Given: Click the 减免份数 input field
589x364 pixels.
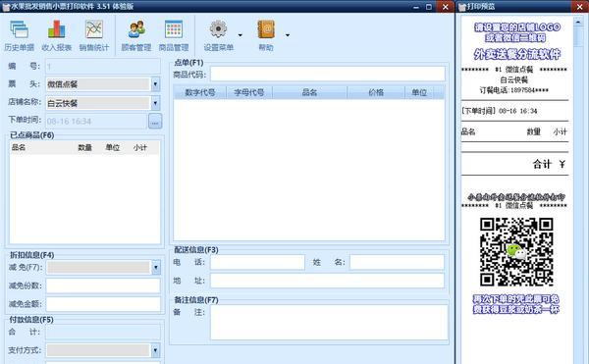Looking at the screenshot, I should (103, 286).
